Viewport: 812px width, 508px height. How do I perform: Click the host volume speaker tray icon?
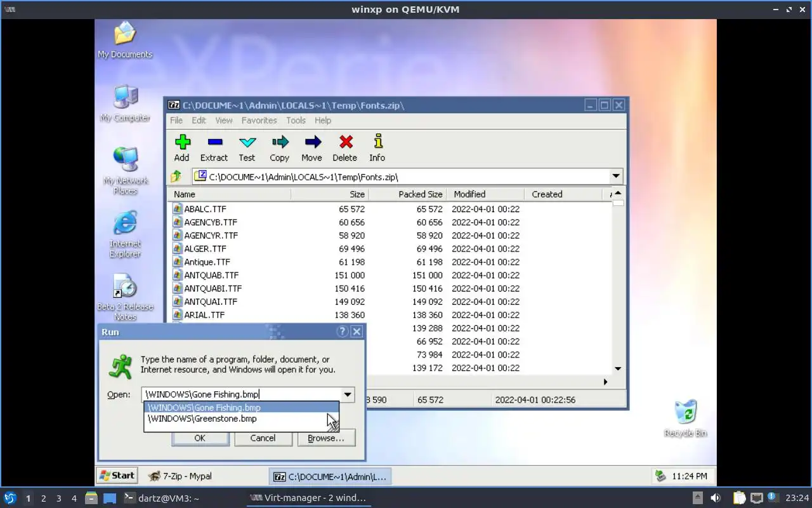[x=715, y=498]
